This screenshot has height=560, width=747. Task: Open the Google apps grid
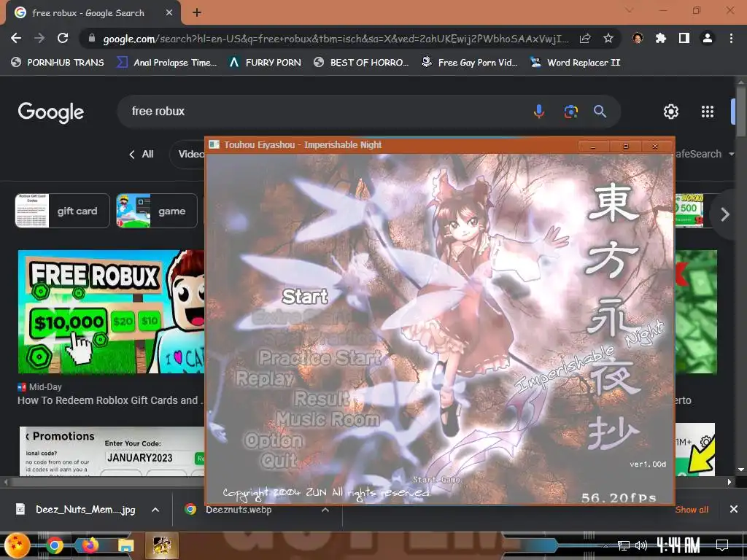point(708,112)
